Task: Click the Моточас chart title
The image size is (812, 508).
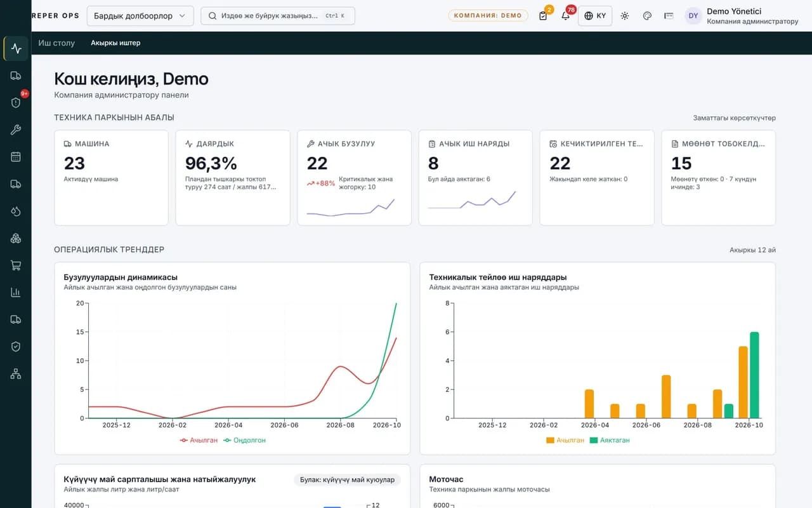Action: [447, 479]
